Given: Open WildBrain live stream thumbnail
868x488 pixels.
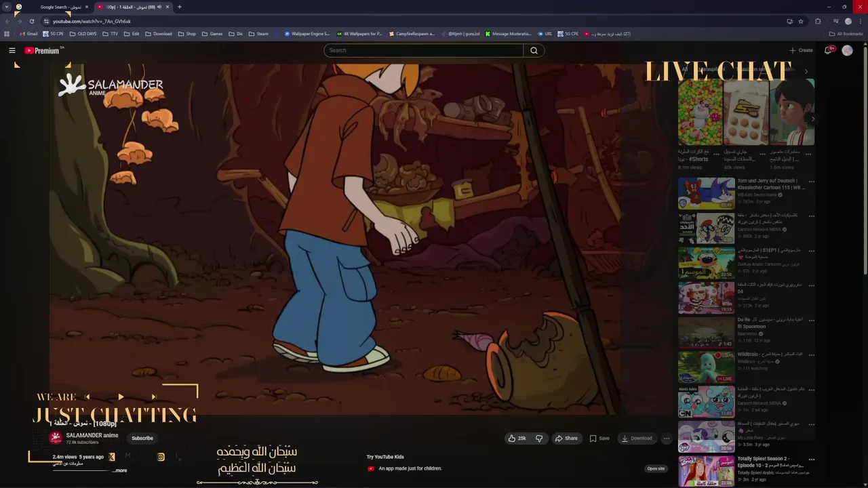Looking at the screenshot, I should (707, 367).
